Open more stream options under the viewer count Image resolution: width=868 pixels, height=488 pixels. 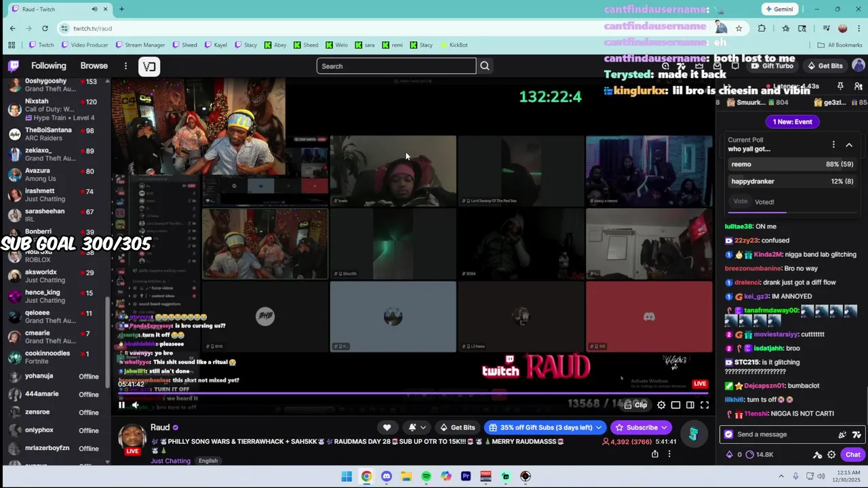click(669, 454)
